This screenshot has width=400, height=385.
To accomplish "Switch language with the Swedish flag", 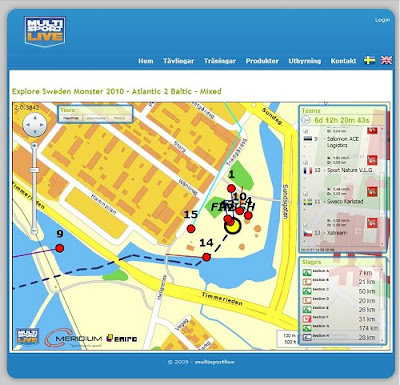I will (369, 60).
